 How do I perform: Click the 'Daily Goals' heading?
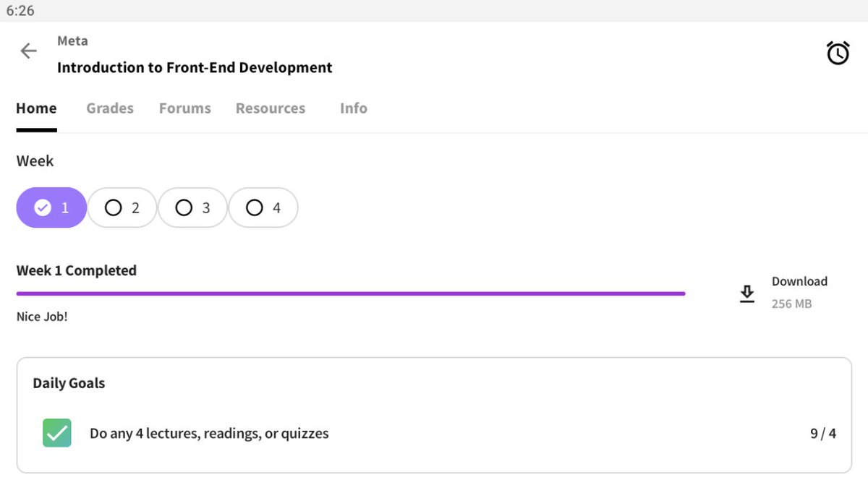[69, 383]
